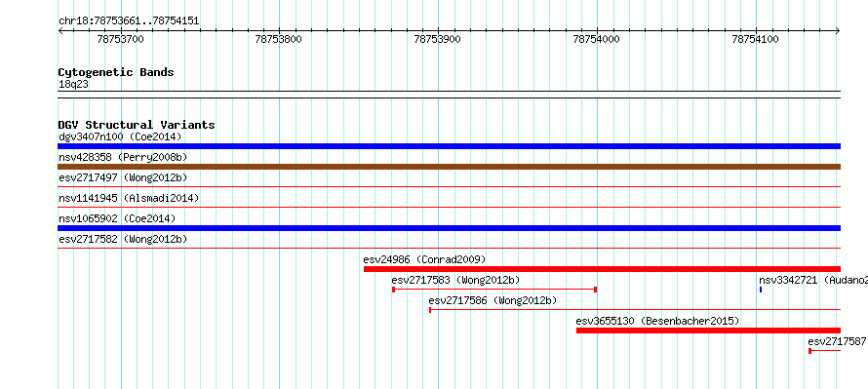
Task: Open nsv1141945 (Alsmadi2014) label
Action: click(129, 198)
